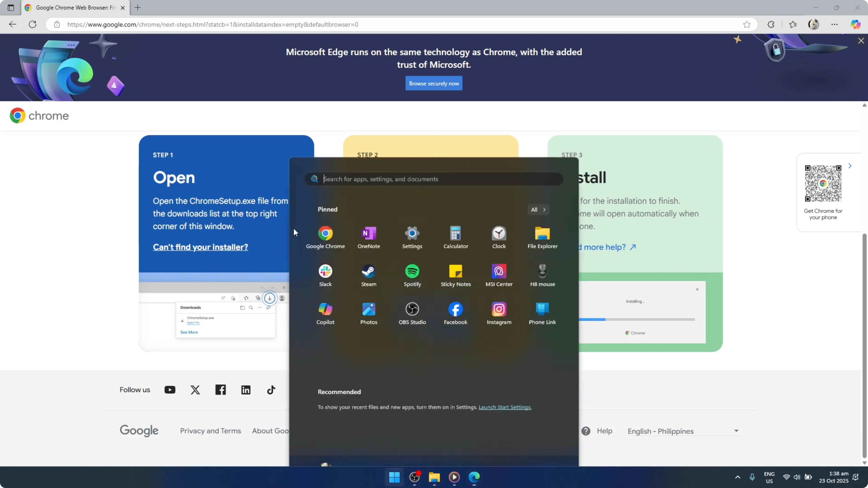Open the H8 mouse app
The width and height of the screenshot is (868, 488).
click(542, 276)
